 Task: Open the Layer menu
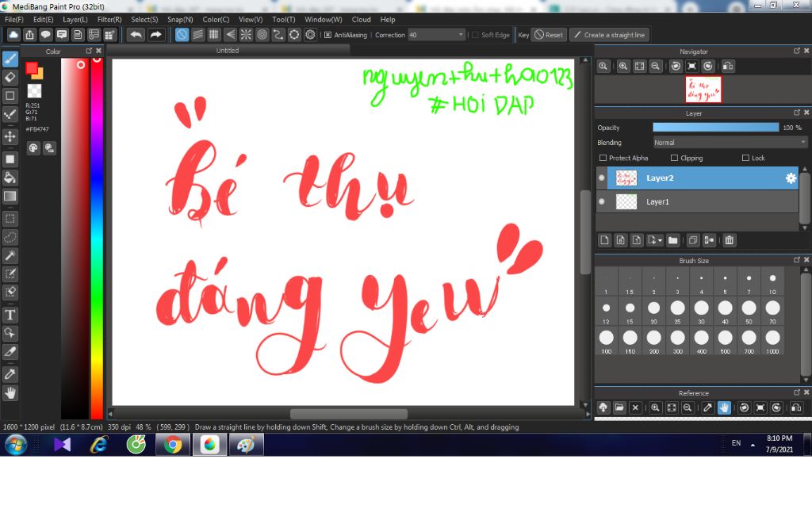(x=75, y=20)
